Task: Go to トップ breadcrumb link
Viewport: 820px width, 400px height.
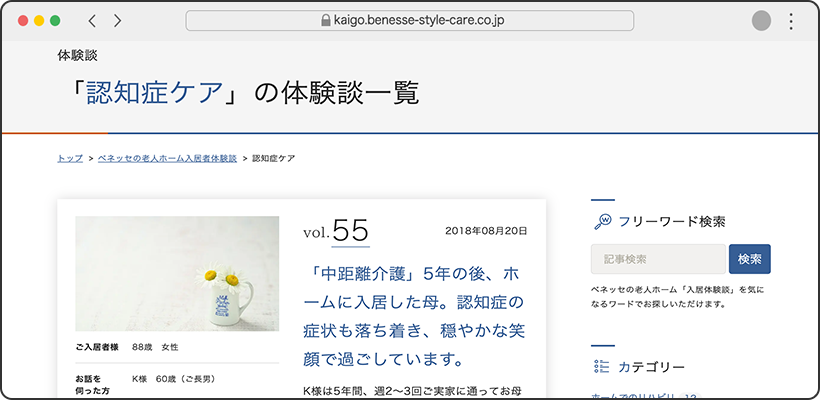Action: [x=70, y=158]
